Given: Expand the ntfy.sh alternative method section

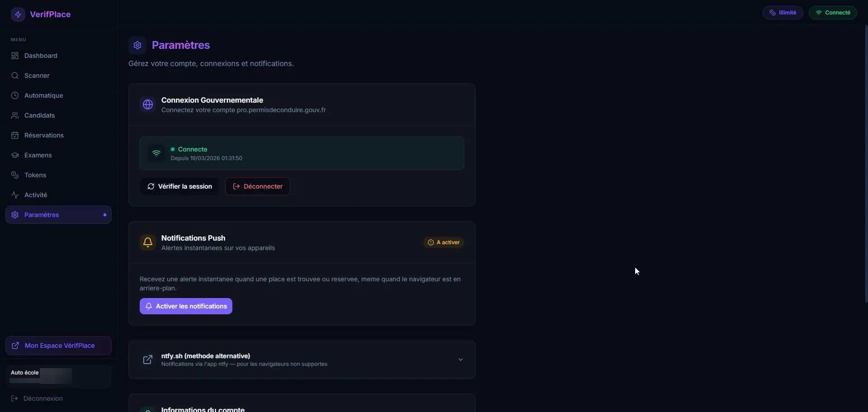Looking at the screenshot, I should click(460, 360).
